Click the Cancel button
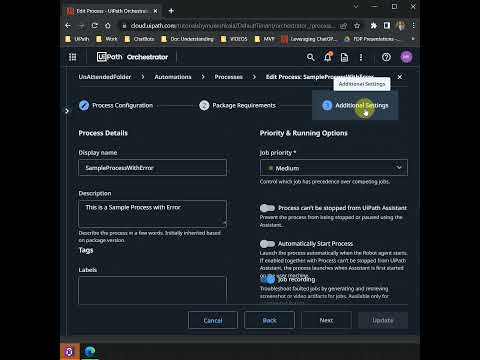The height and width of the screenshot is (360, 480). (213, 320)
